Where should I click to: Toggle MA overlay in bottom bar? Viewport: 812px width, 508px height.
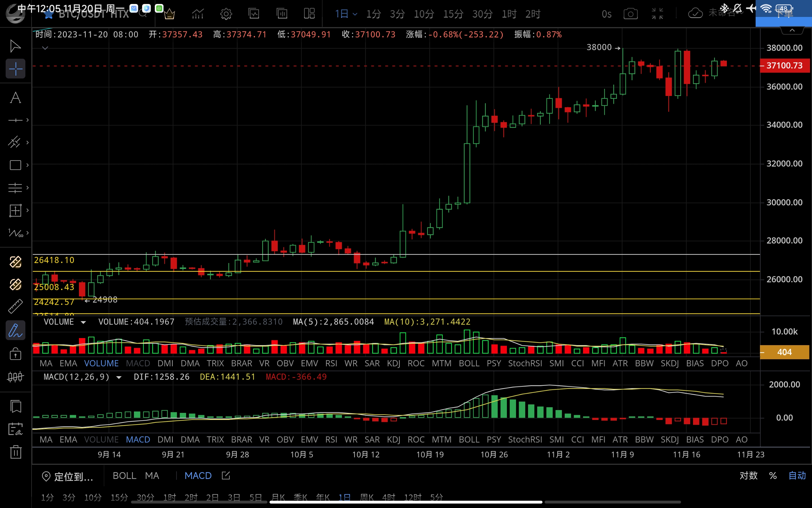click(152, 476)
